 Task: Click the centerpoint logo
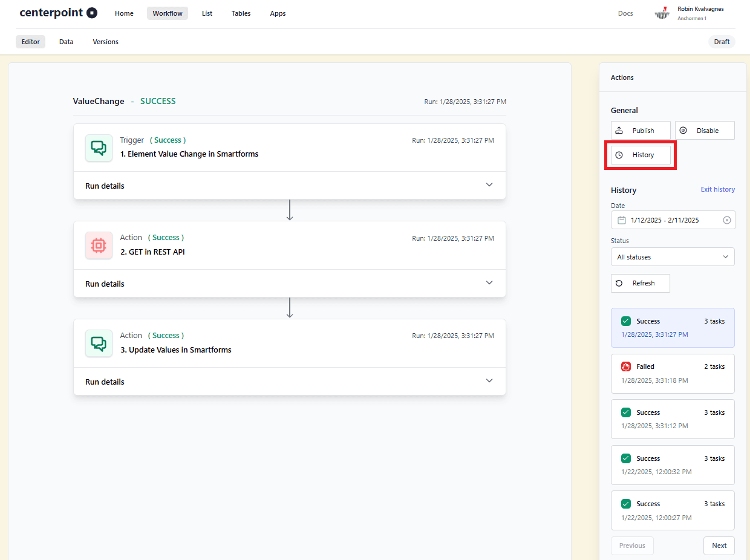pyautogui.click(x=58, y=13)
